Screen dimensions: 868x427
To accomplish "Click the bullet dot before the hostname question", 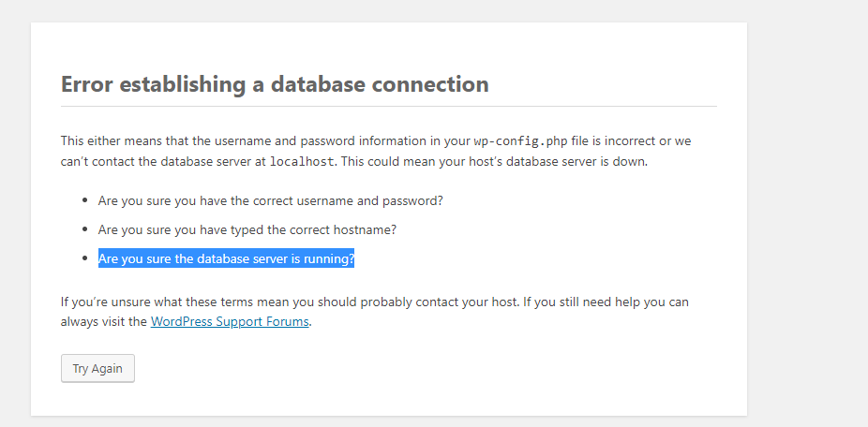I will pyautogui.click(x=85, y=228).
